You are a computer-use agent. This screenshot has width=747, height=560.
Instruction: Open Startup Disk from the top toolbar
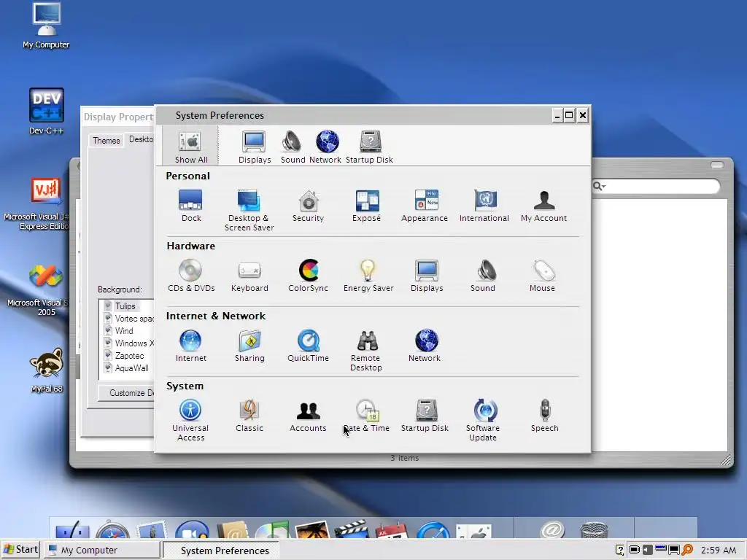pos(369,147)
